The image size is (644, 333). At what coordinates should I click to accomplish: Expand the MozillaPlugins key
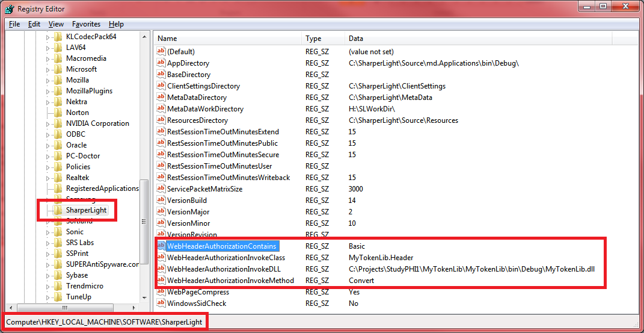click(48, 92)
